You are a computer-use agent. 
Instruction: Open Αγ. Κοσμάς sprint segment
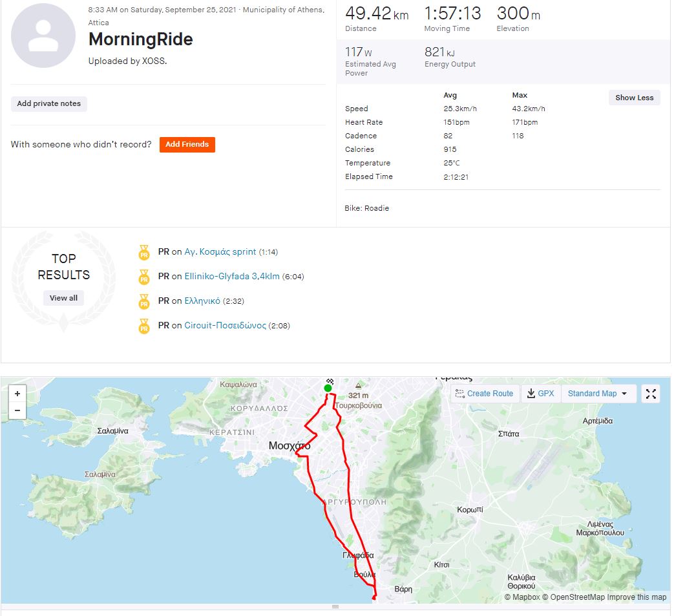[220, 252]
